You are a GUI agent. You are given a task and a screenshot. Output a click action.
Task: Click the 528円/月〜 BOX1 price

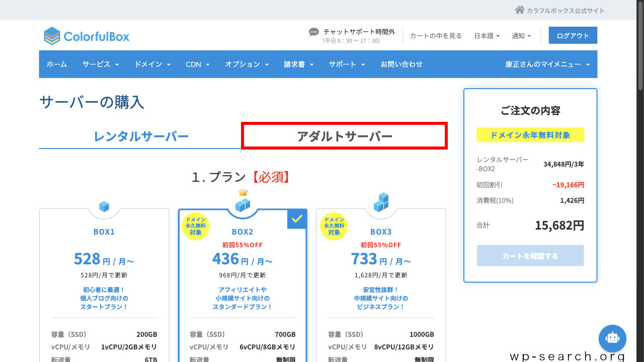pyautogui.click(x=104, y=259)
